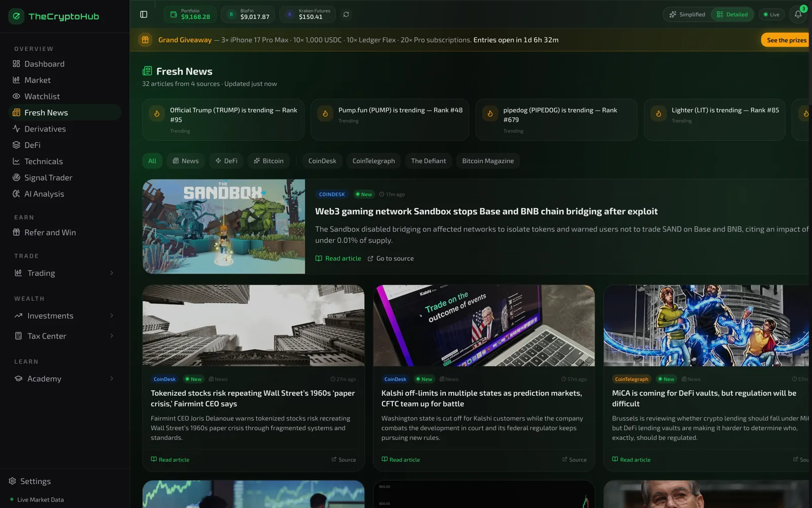Expand the Academy submenu

pyautogui.click(x=65, y=378)
